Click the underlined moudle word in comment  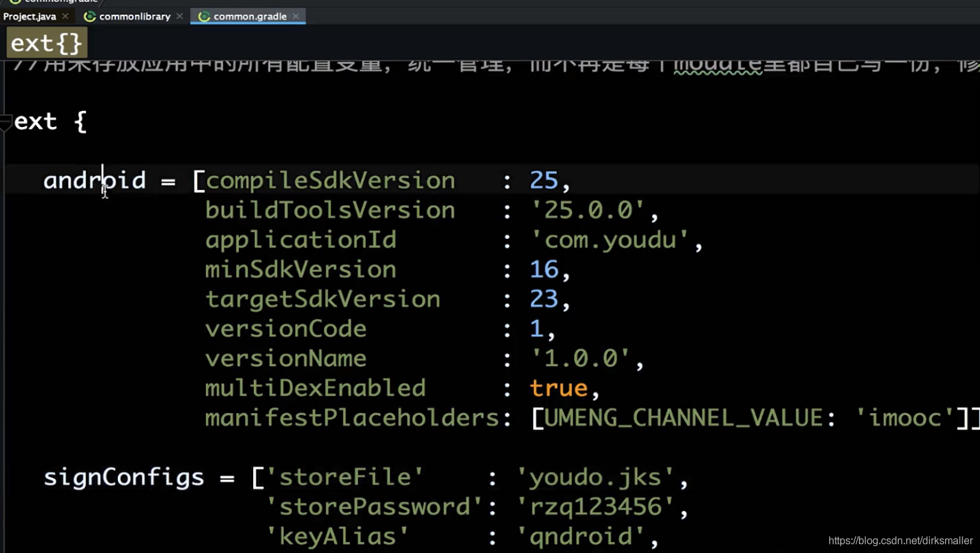click(718, 65)
